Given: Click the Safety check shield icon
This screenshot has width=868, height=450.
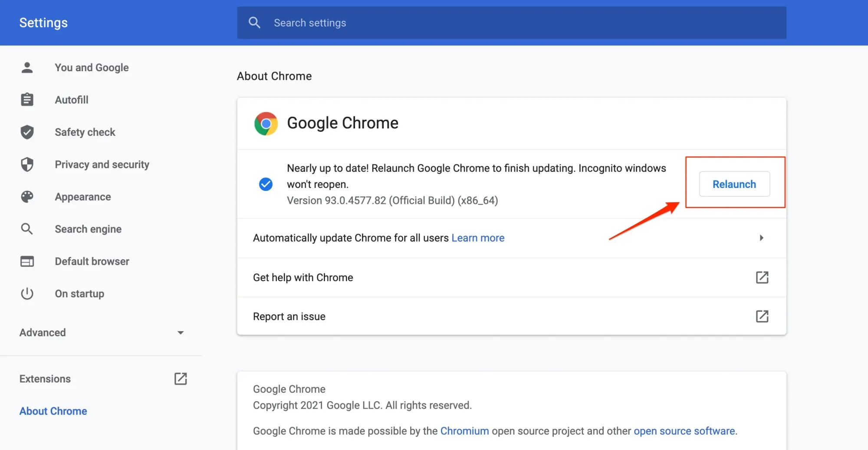Looking at the screenshot, I should pyautogui.click(x=27, y=132).
